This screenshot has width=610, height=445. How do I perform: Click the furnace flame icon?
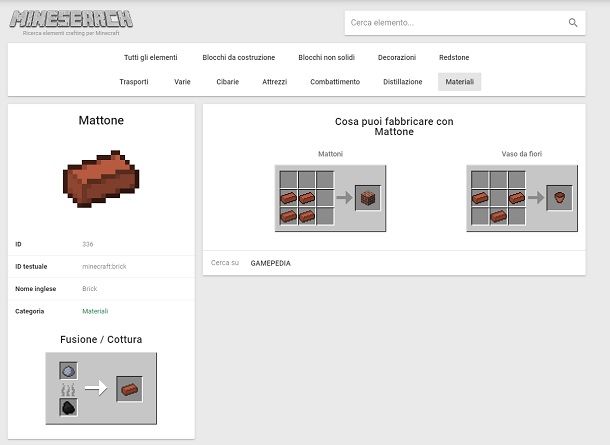(x=68, y=389)
